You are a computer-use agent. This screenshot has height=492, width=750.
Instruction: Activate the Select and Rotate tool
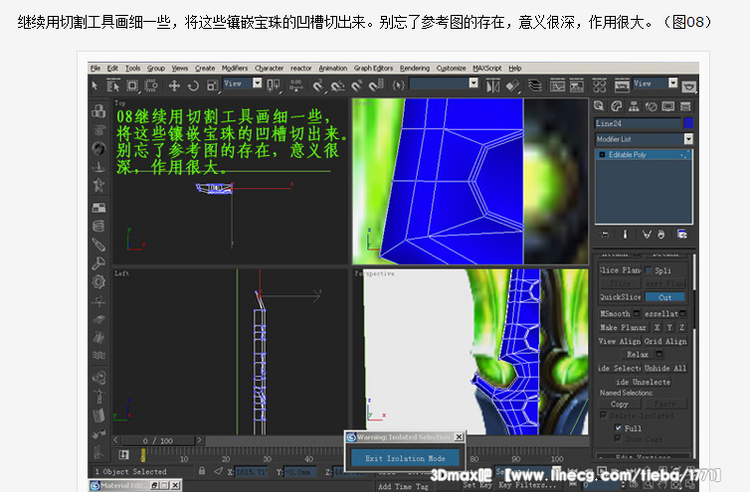pos(193,86)
